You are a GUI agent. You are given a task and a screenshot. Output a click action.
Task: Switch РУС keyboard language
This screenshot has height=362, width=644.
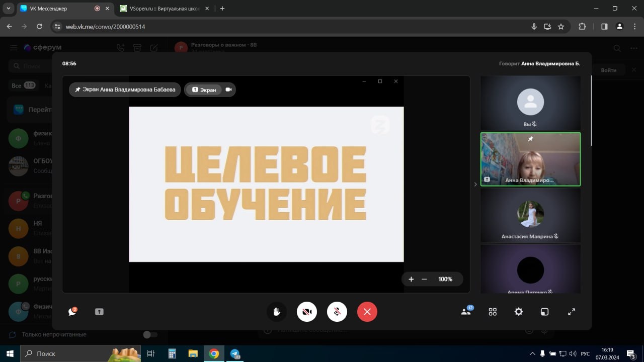(585, 353)
